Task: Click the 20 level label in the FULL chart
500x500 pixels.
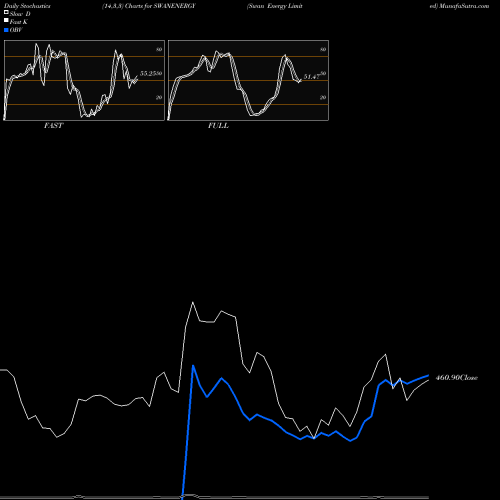Action: [323, 97]
